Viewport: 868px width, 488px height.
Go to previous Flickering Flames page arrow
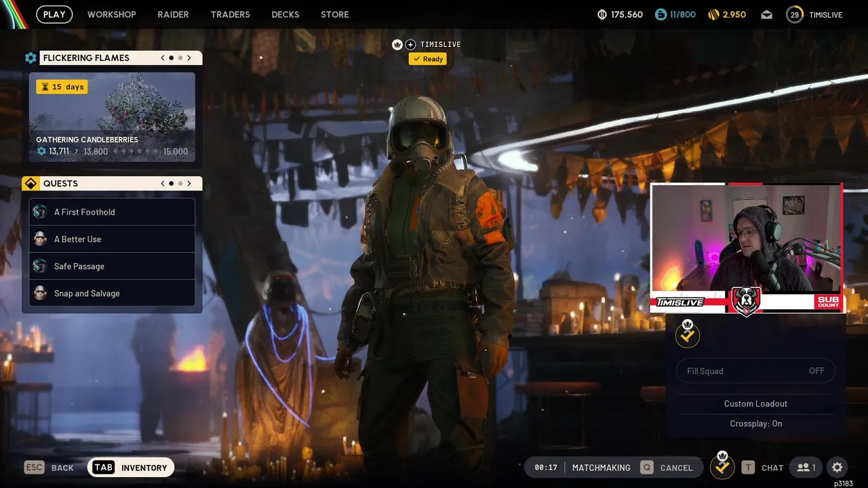[163, 58]
